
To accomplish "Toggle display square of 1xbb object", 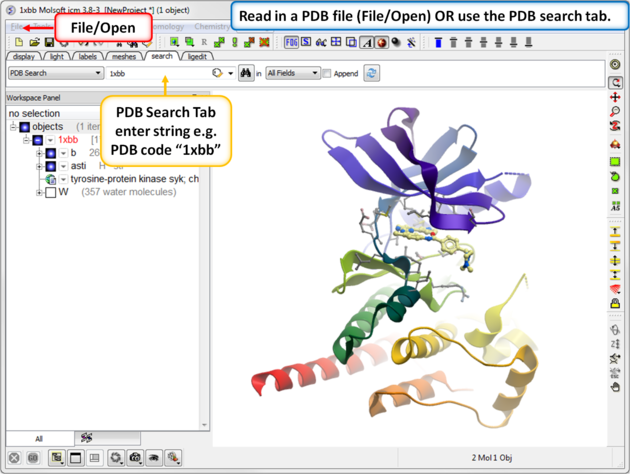I will pos(37,140).
